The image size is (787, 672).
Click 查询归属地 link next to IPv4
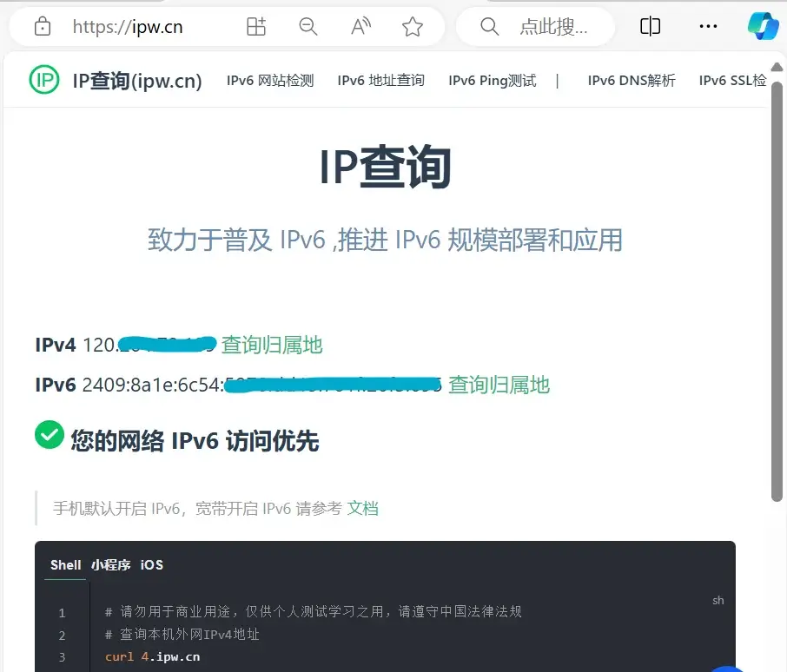click(272, 345)
